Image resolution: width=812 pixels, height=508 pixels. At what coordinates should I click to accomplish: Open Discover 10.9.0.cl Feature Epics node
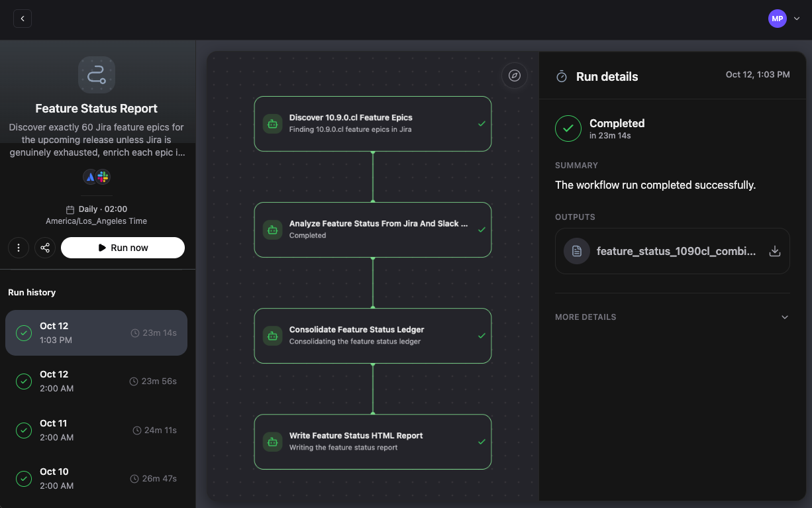click(373, 124)
